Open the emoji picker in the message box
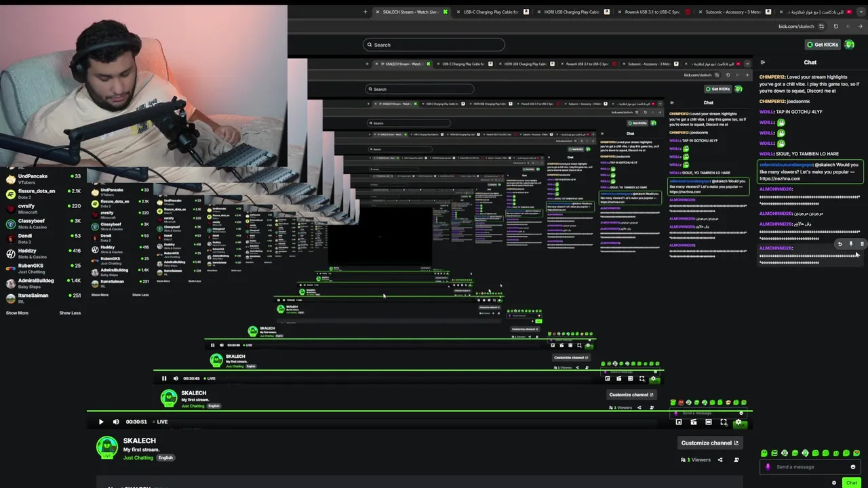This screenshot has height=488, width=868. [x=852, y=467]
